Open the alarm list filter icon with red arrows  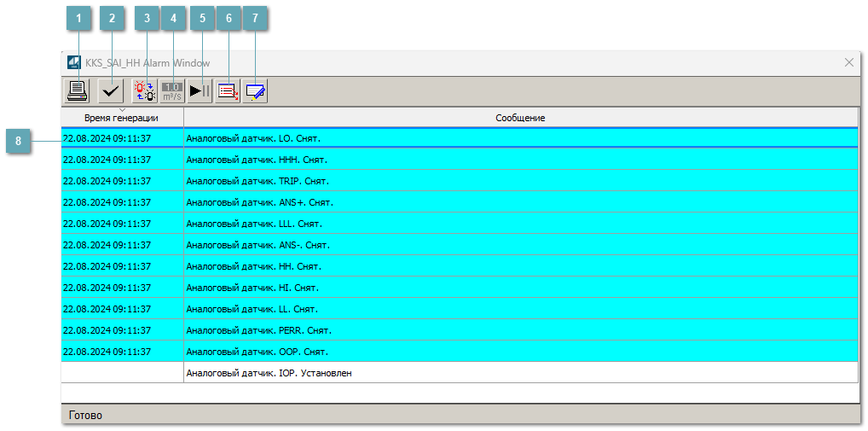click(x=228, y=90)
